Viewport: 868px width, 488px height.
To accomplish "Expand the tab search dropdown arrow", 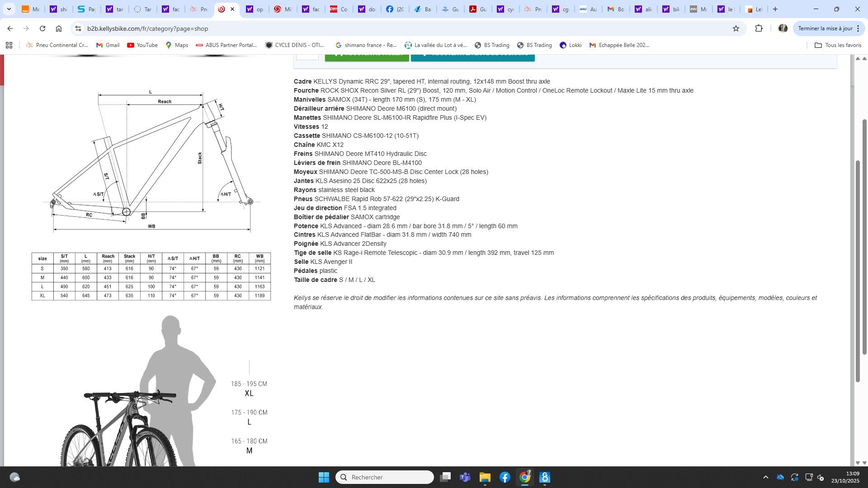I will click(9, 9).
